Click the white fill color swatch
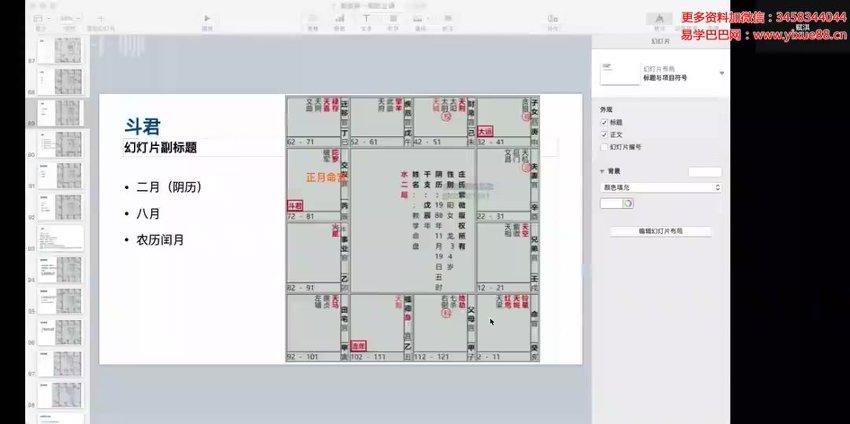 pyautogui.click(x=610, y=203)
